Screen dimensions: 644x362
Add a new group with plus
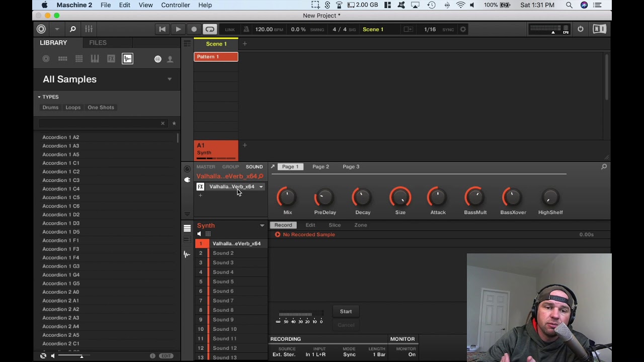(x=245, y=145)
